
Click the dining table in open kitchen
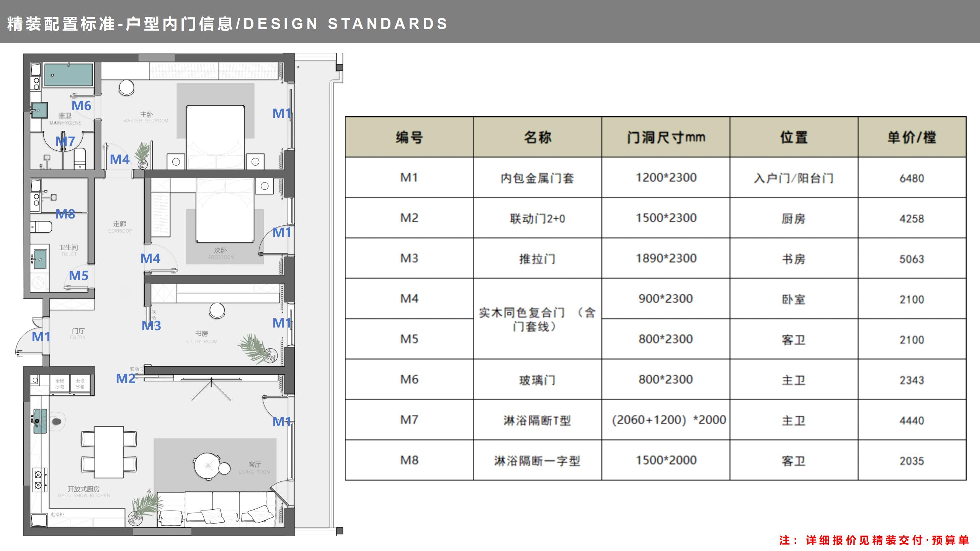[x=109, y=452]
